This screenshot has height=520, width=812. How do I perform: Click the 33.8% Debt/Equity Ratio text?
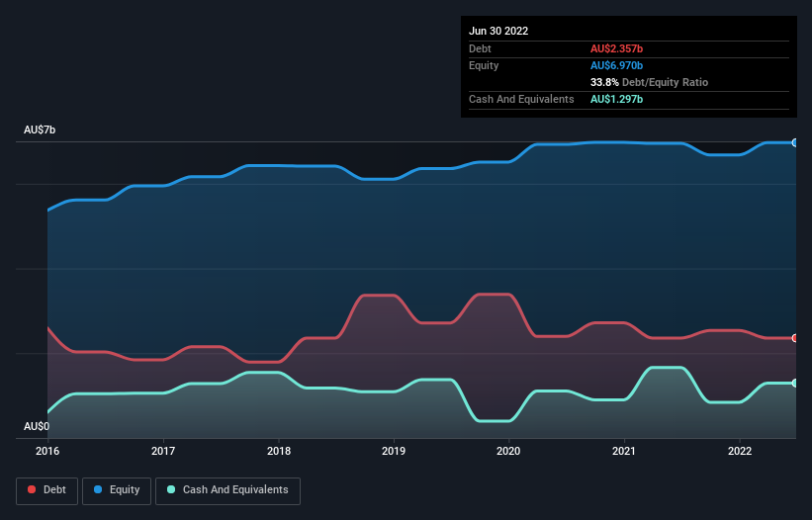(x=650, y=82)
